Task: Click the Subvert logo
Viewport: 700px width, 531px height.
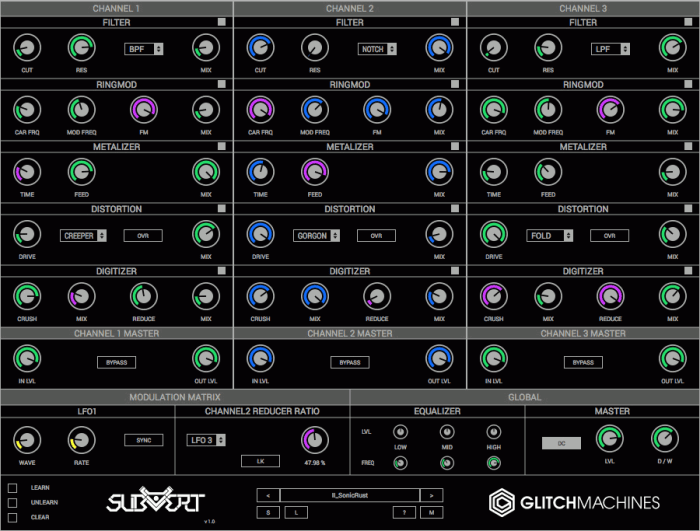Action: pyautogui.click(x=155, y=500)
